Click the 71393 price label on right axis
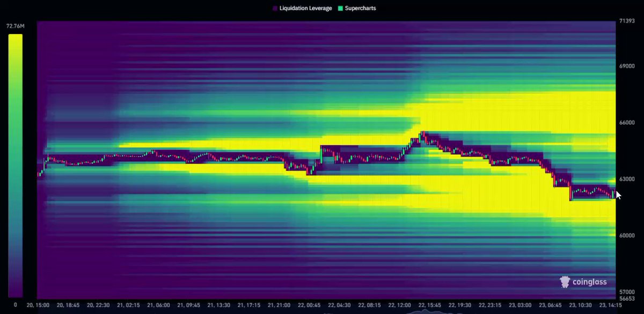Screen dimensions: 644x314 [x=627, y=21]
